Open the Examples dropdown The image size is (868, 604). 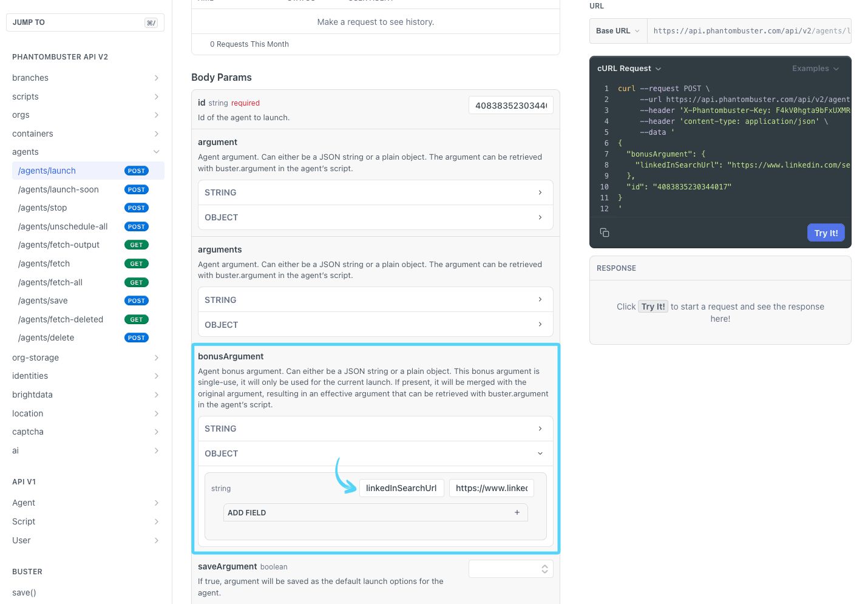(x=815, y=69)
